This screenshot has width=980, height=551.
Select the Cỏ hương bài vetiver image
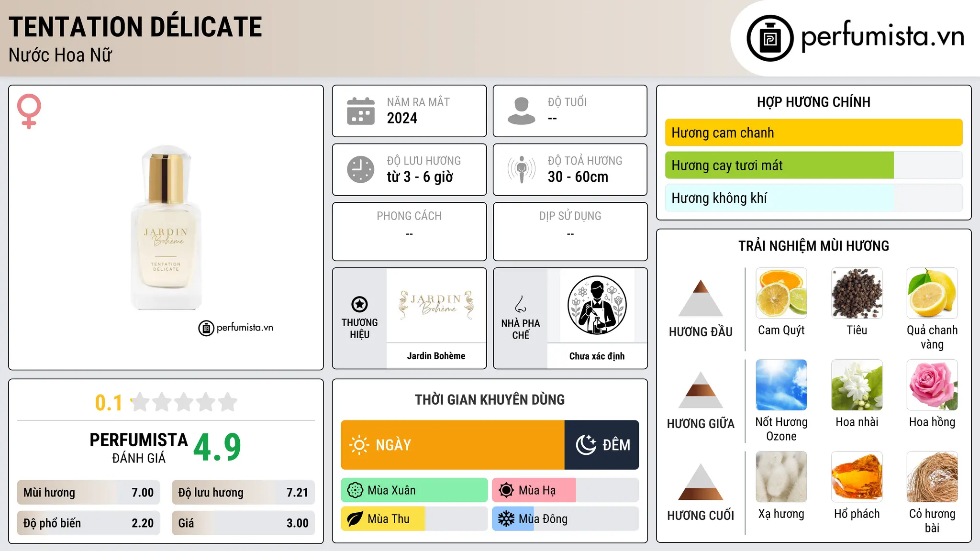pos(932,477)
